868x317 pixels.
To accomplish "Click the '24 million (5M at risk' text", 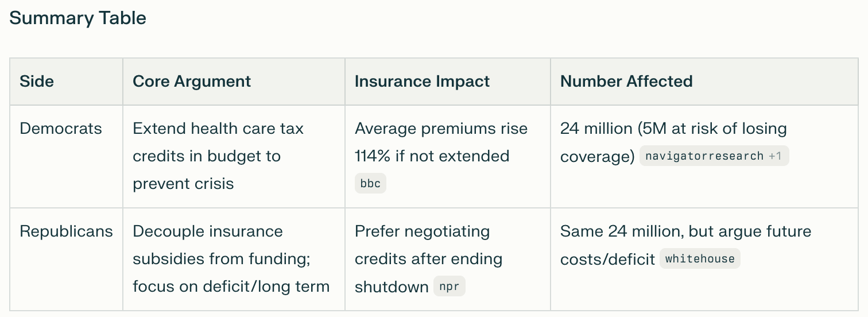I will click(x=673, y=129).
